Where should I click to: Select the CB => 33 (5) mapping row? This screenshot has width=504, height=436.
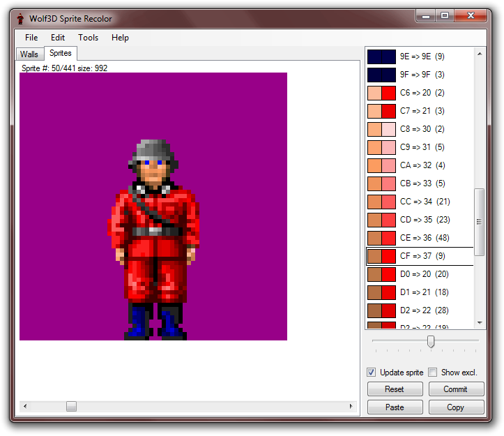coord(420,183)
